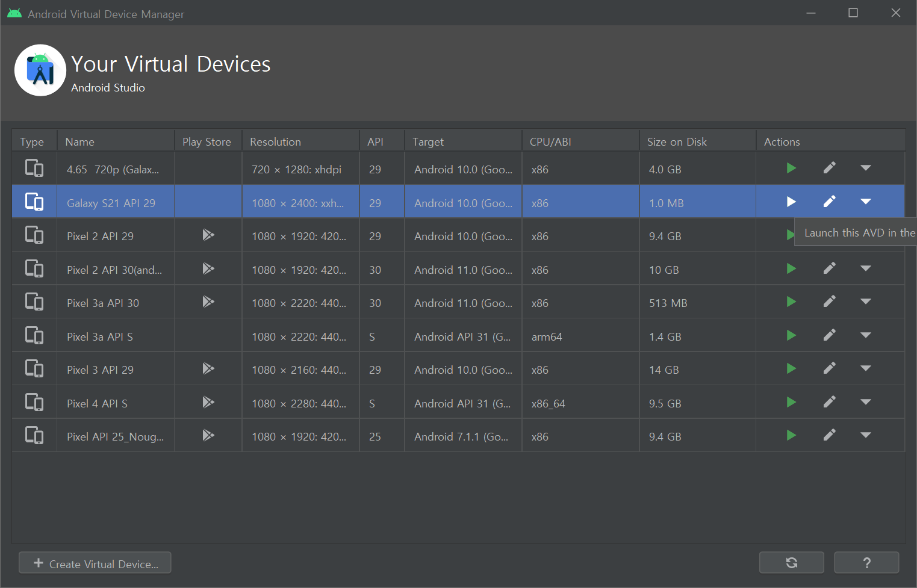
Task: Click edit pencil for 4.65 720p Galaxy device
Action: coord(829,168)
